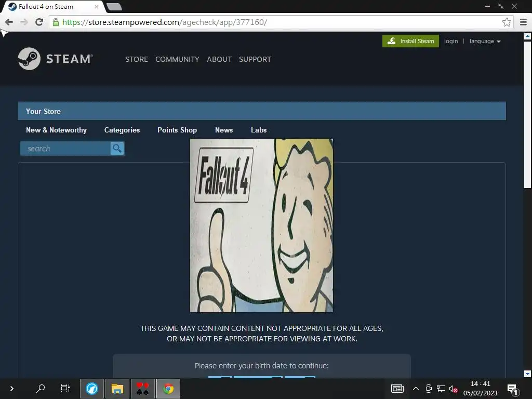The image size is (532, 399).
Task: Open the Categories tab
Action: point(122,130)
